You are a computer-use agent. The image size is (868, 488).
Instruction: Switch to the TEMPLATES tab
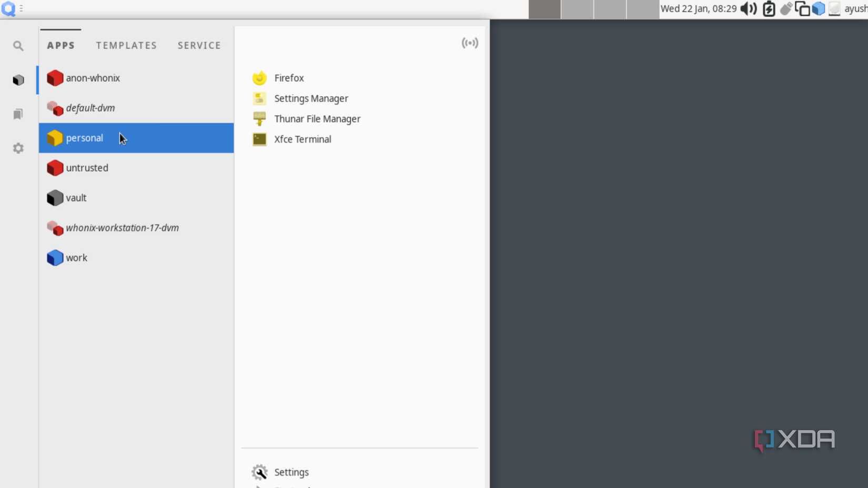click(126, 45)
